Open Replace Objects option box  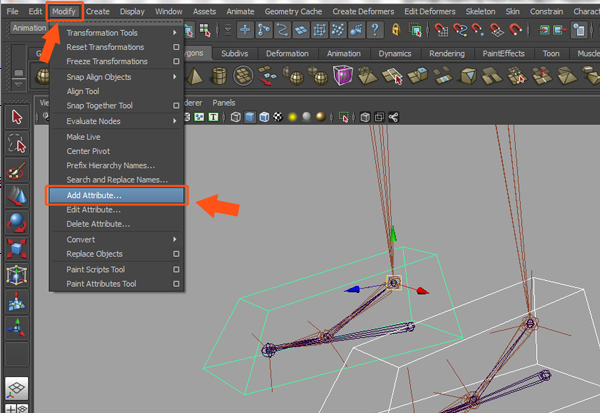[176, 254]
